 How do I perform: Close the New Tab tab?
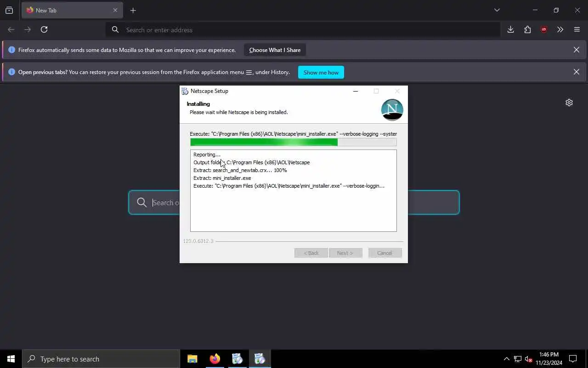tap(115, 10)
